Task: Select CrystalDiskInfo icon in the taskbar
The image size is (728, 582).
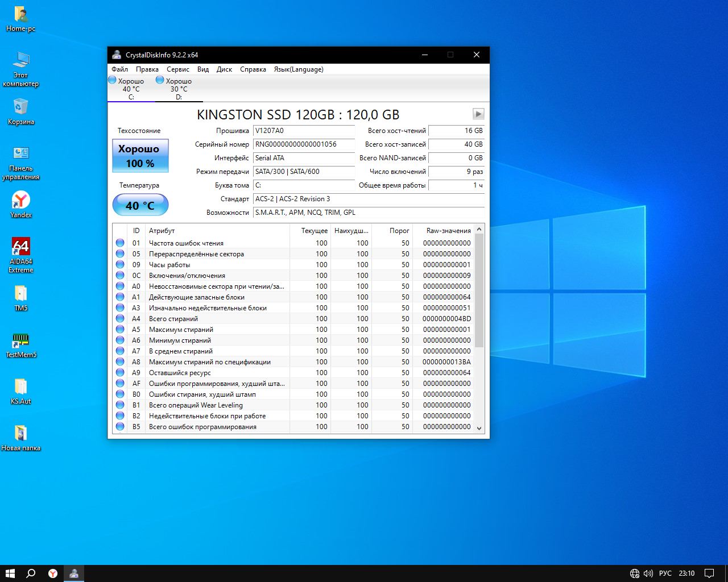Action: 74,573
